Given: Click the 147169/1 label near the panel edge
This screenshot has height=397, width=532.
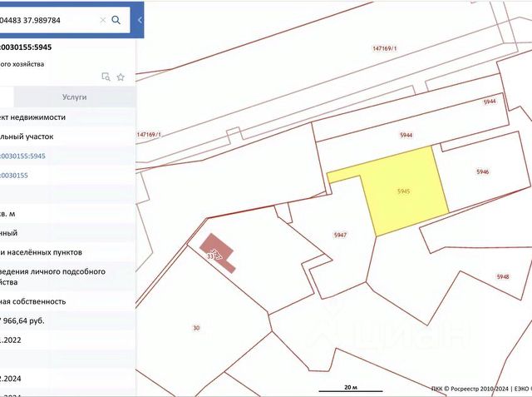Looking at the screenshot, I should point(150,135).
